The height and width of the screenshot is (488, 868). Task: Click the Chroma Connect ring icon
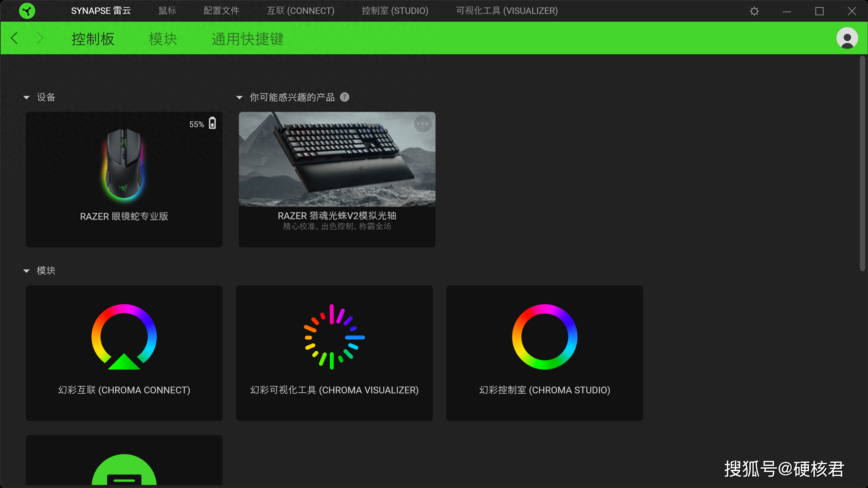coord(124,337)
